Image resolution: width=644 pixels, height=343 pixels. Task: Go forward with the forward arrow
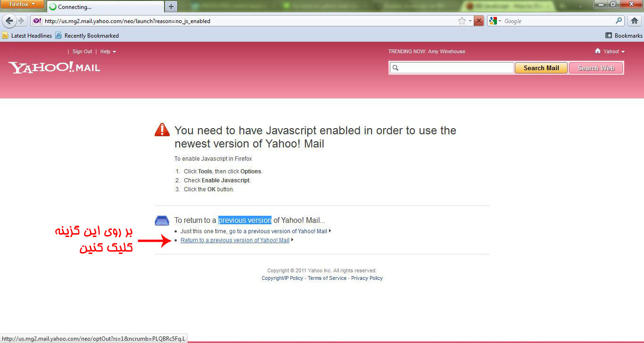pos(21,21)
